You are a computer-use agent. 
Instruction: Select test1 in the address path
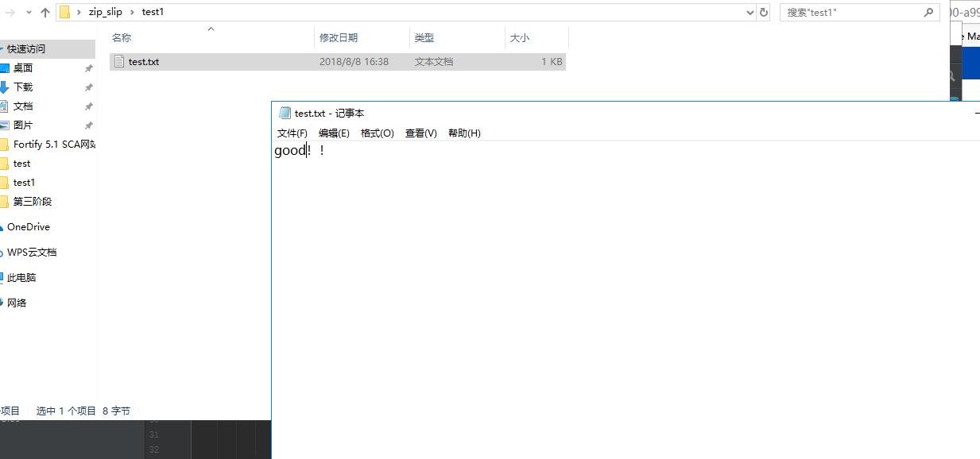(153, 13)
